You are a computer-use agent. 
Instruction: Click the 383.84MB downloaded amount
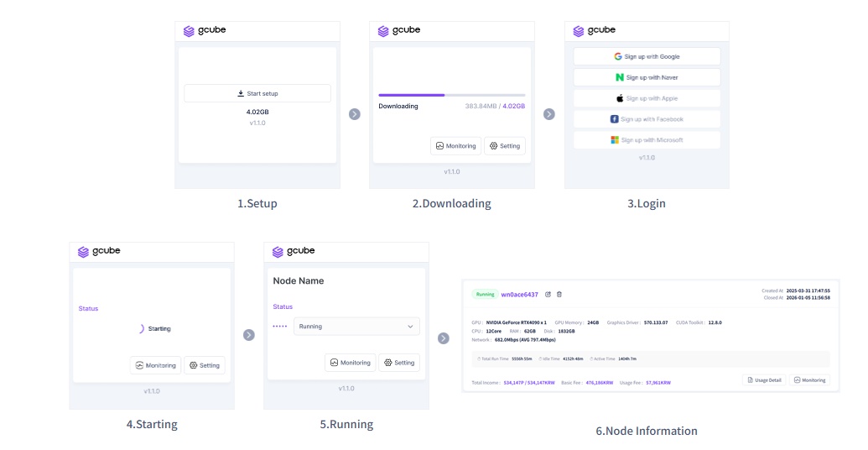pos(481,107)
